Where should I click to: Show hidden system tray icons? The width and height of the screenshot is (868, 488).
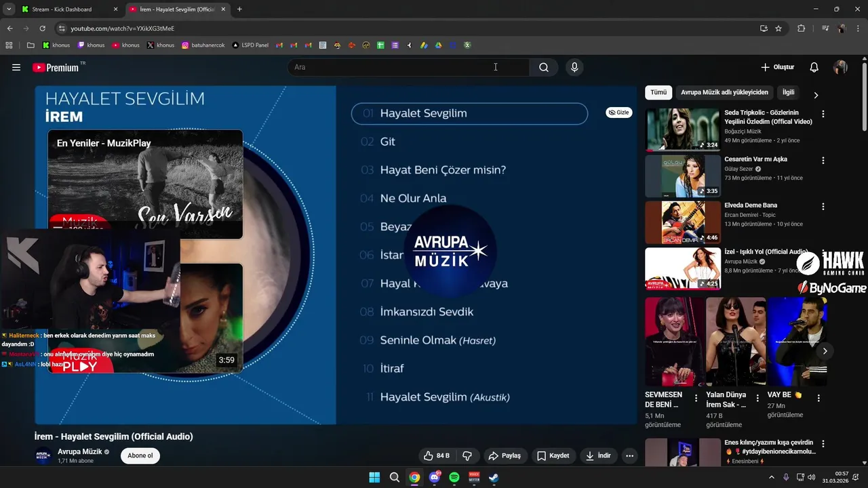[x=771, y=477]
